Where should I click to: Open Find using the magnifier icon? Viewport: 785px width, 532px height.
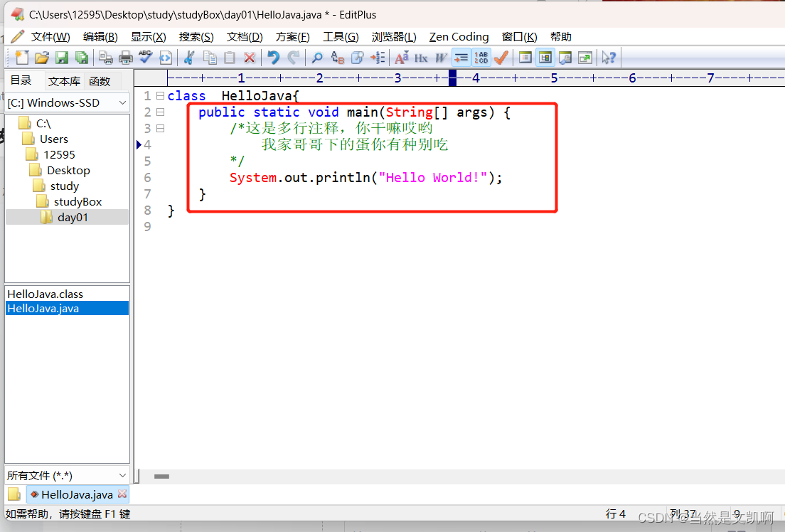(317, 58)
